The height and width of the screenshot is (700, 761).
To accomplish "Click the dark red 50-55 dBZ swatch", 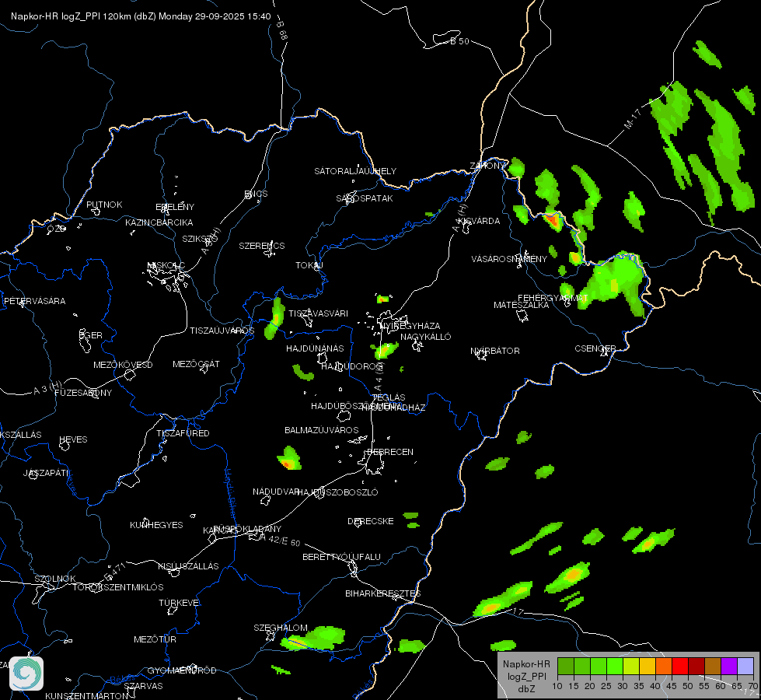I will (697, 667).
